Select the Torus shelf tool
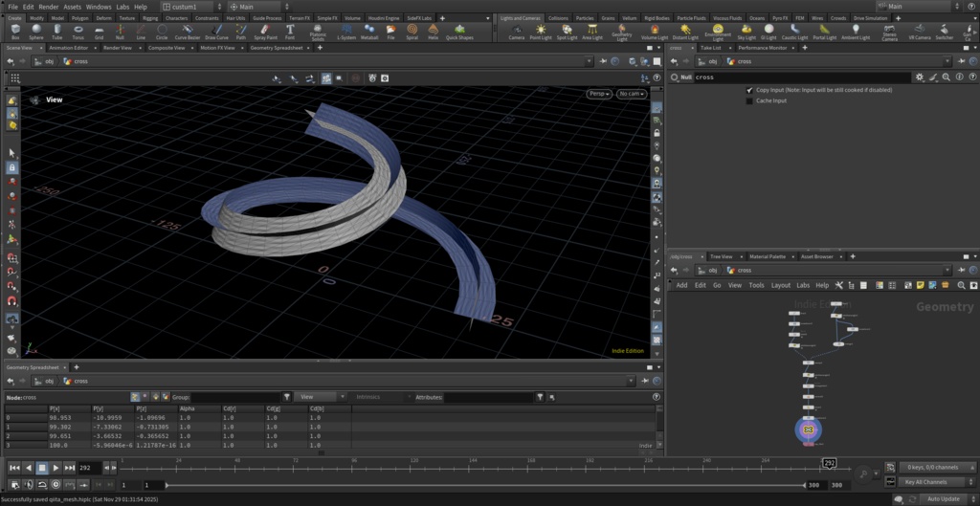 (78, 32)
